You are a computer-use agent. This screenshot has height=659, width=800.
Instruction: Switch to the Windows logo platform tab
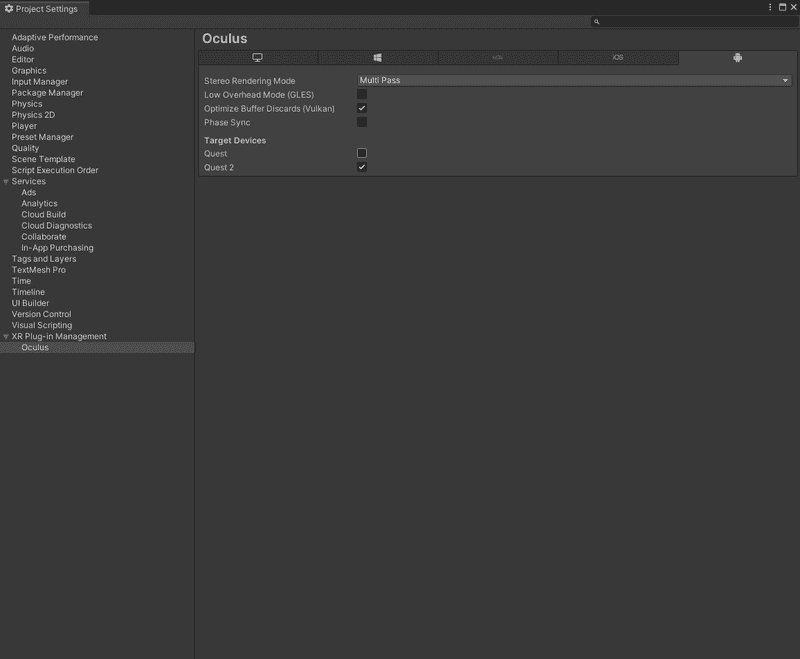[x=378, y=58]
